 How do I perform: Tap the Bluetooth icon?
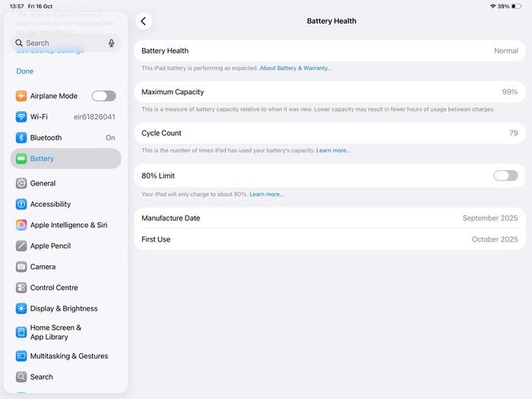[21, 138]
